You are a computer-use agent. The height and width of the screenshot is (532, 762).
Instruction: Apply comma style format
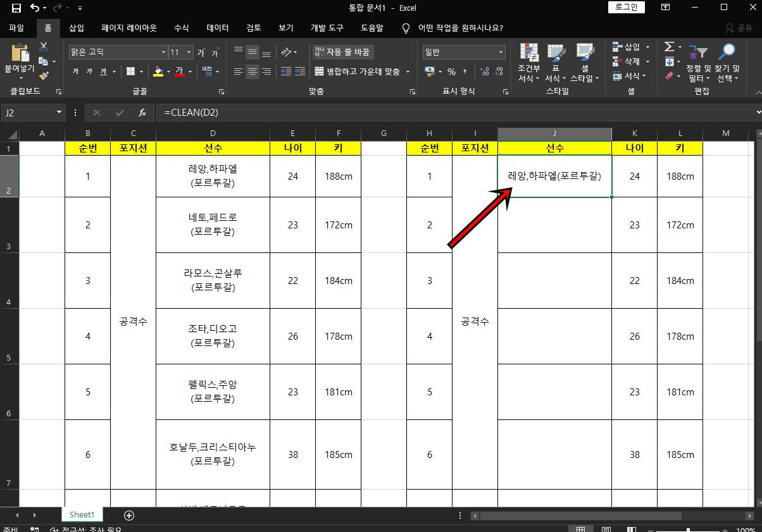465,71
